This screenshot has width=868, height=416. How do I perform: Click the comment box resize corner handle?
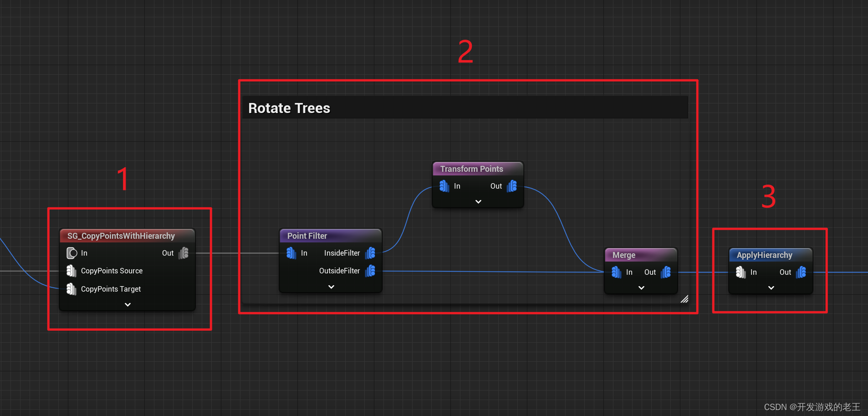point(684,299)
